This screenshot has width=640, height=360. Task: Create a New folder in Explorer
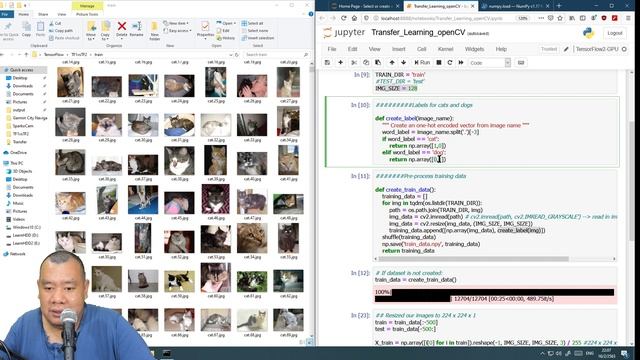154,31
